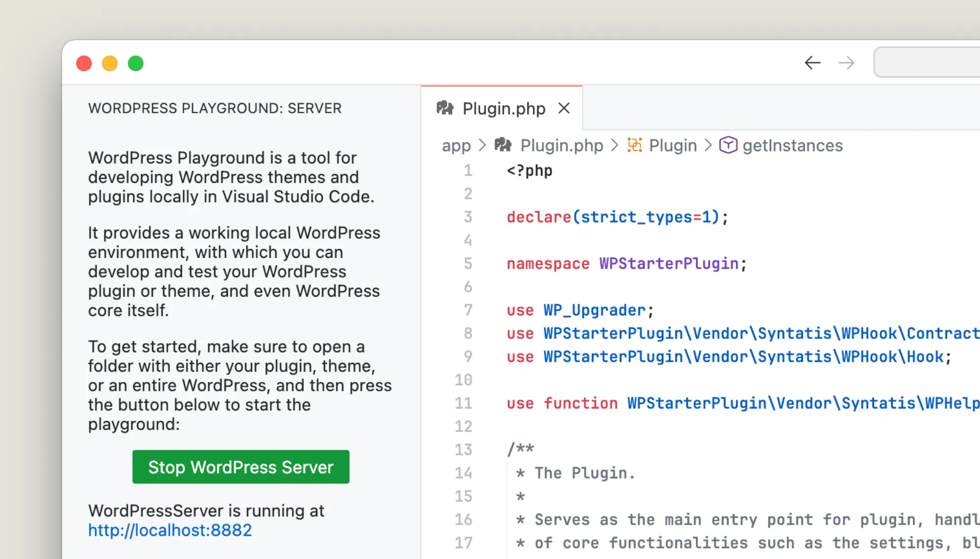
Task: Click the Plugin.php breadcrumb icon
Action: point(503,145)
